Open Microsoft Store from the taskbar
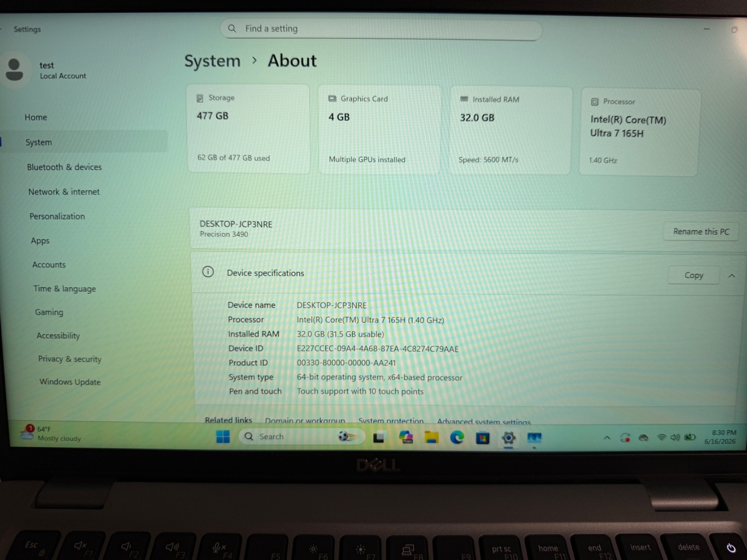This screenshot has height=560, width=747. point(483,438)
